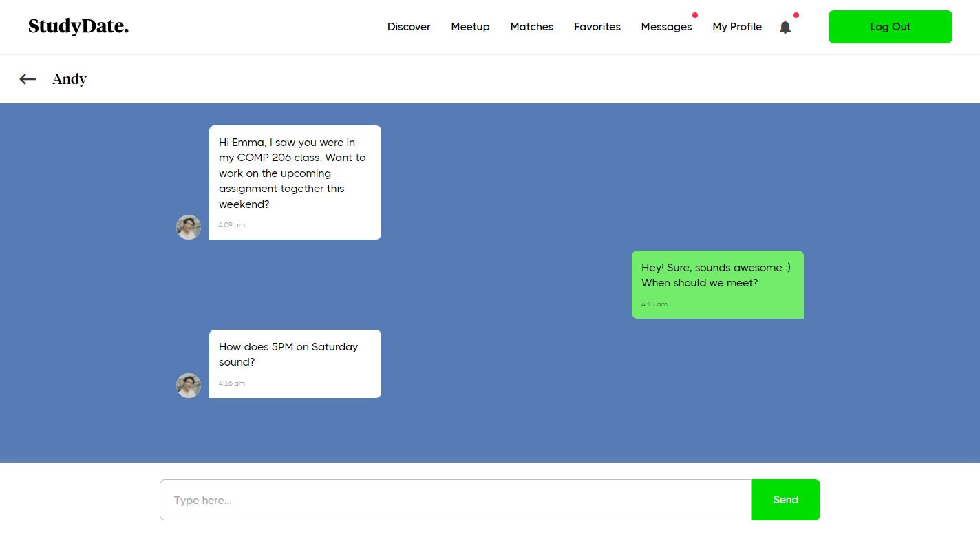Click Andy's avatar beside the COMP 206 message
Screen dimensions: 980x537
point(189,227)
